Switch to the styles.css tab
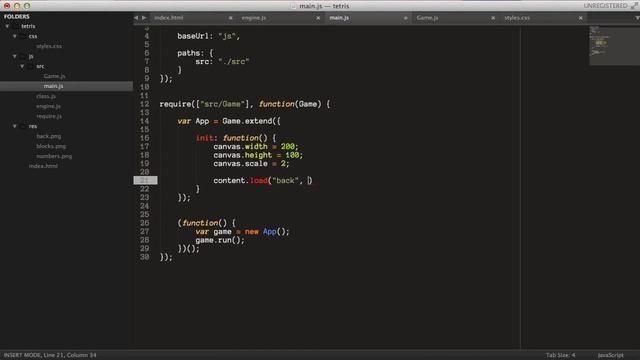The width and height of the screenshot is (640, 360). click(x=517, y=18)
